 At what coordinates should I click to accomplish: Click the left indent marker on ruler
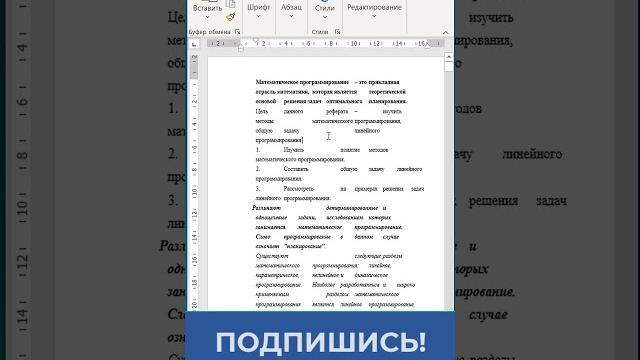[241, 49]
